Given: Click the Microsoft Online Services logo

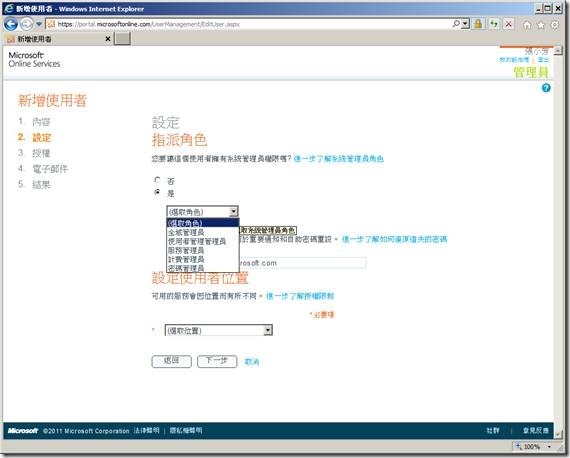Looking at the screenshot, I should click(x=34, y=60).
